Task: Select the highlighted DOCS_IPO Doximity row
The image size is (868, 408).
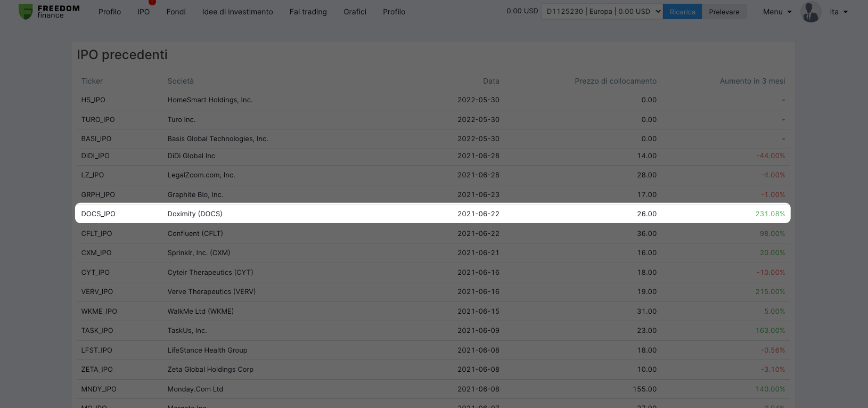Action: (x=433, y=214)
